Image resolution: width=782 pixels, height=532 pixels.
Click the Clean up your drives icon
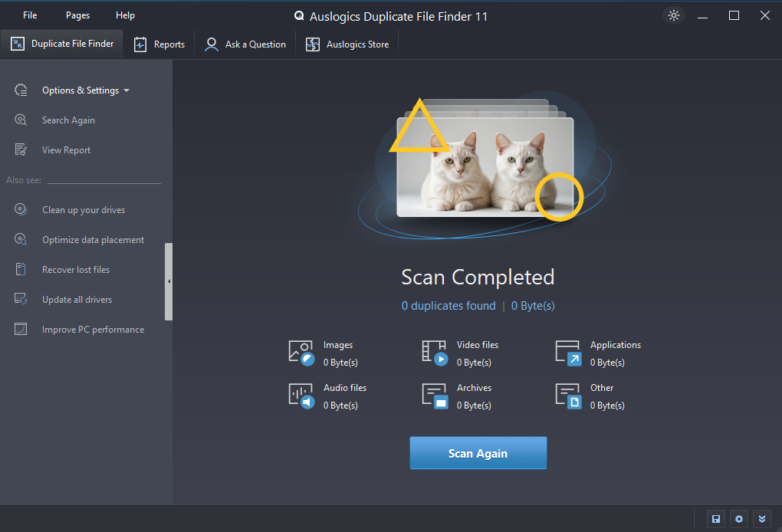[x=21, y=209]
